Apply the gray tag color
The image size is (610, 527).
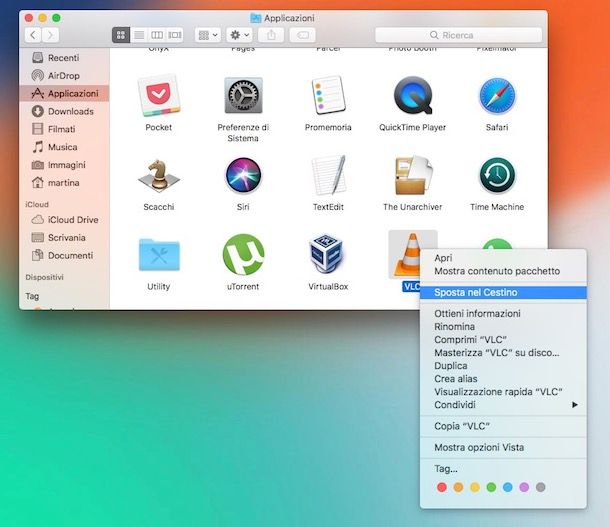(540, 487)
